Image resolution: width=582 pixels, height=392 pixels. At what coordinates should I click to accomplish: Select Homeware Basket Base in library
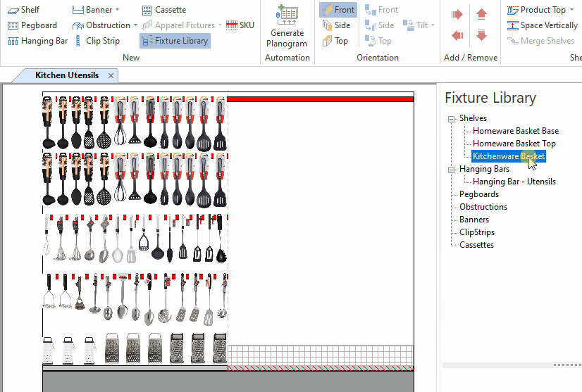516,131
